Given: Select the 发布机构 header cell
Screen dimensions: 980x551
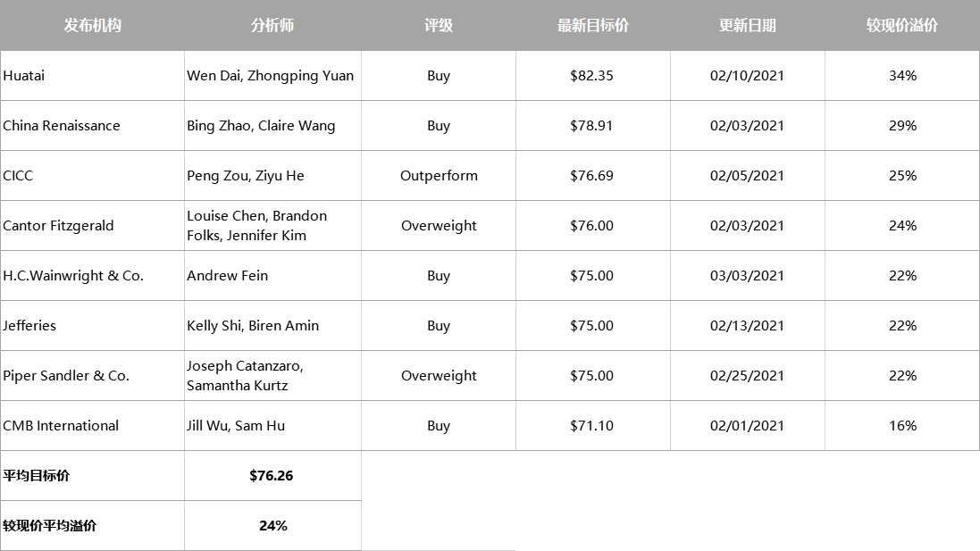Looking at the screenshot, I should (x=93, y=25).
